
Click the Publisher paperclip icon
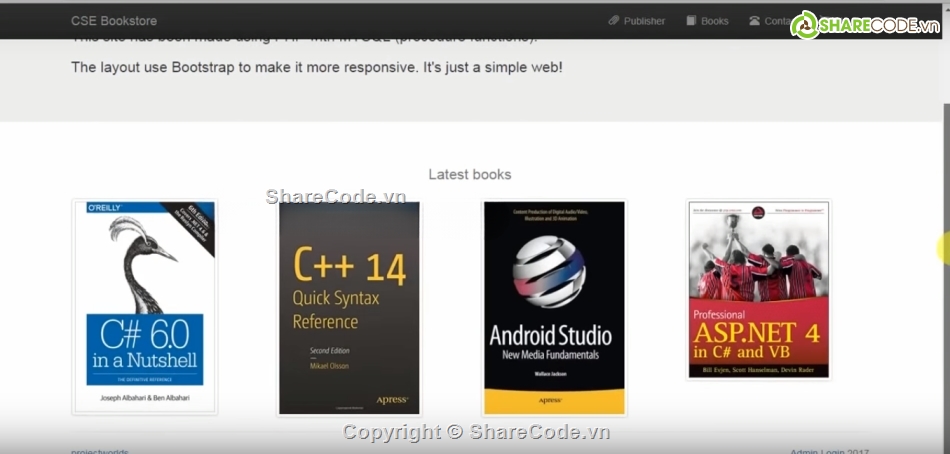pos(614,21)
